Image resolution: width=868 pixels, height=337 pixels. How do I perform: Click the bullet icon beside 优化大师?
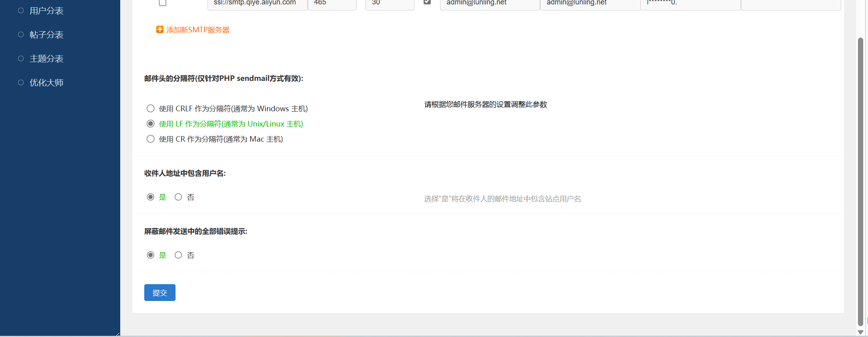(x=21, y=82)
